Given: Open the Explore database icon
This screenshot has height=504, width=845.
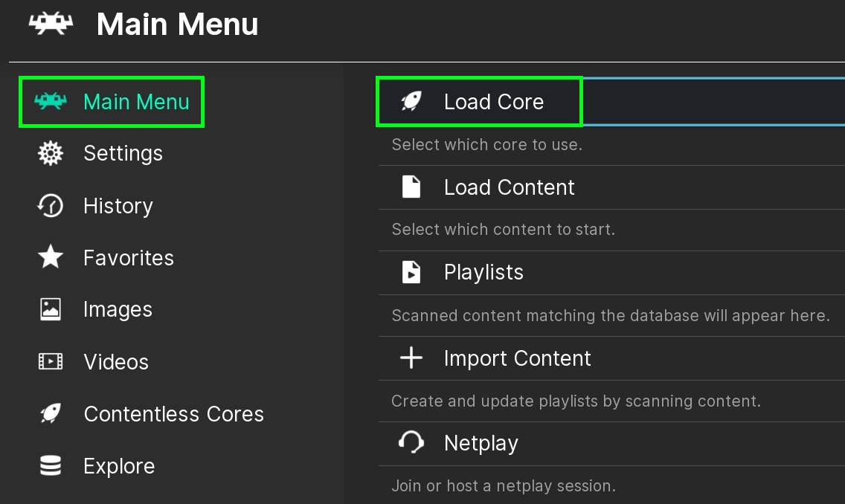Looking at the screenshot, I should click(51, 466).
